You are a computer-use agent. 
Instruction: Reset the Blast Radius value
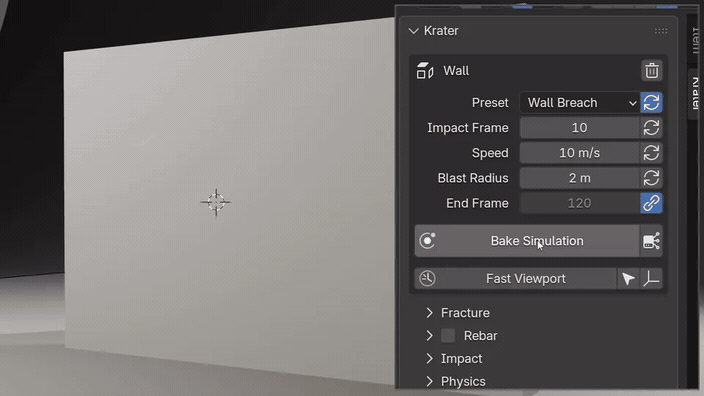click(x=651, y=178)
